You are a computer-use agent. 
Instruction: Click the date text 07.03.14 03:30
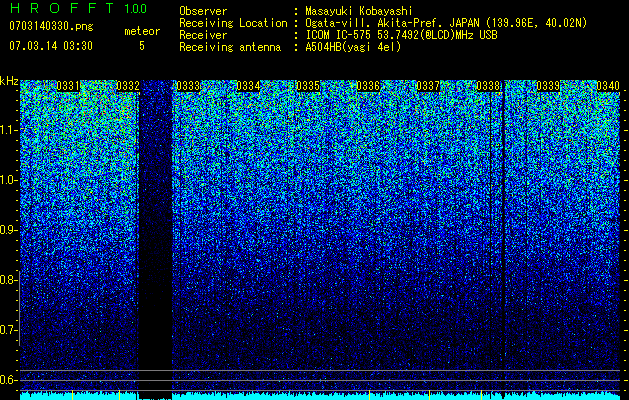(x=51, y=45)
